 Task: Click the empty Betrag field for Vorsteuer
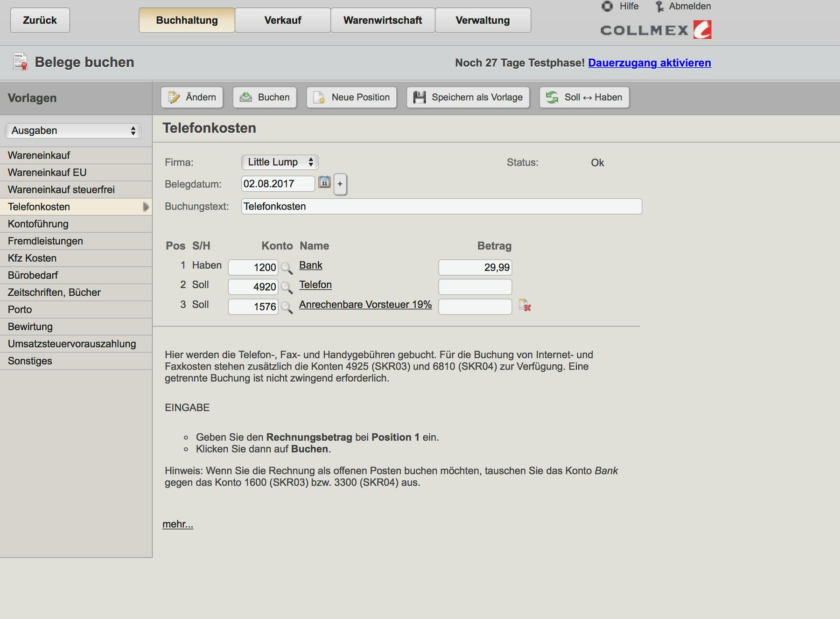click(475, 306)
